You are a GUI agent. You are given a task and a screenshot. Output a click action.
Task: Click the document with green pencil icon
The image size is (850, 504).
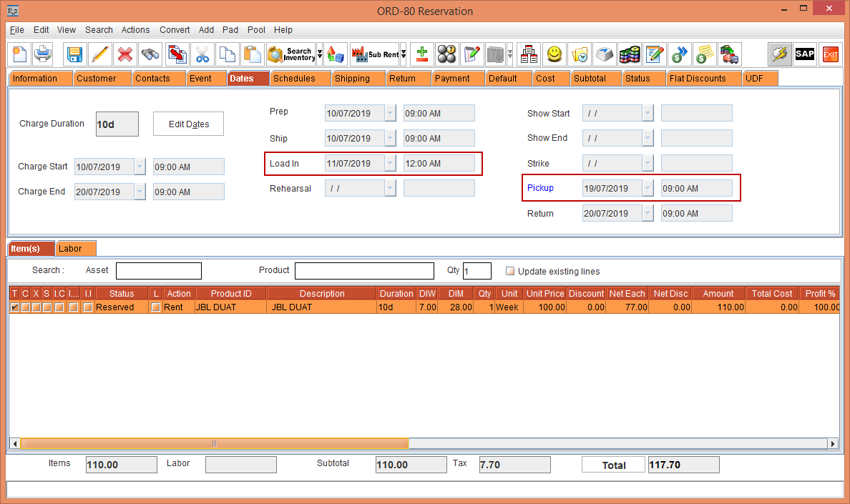tap(654, 54)
